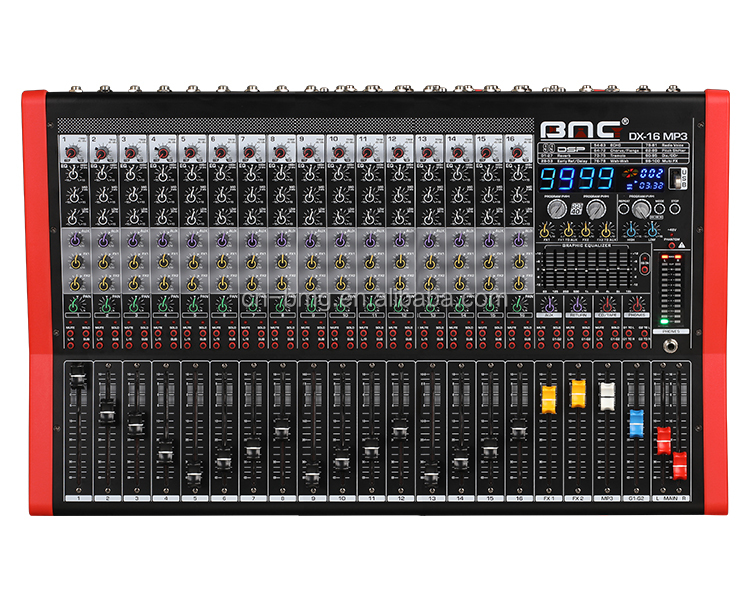Image resolution: width=750 pixels, height=600 pixels.
Task: Adjust channel 16 red gain knob
Action: (x=516, y=153)
